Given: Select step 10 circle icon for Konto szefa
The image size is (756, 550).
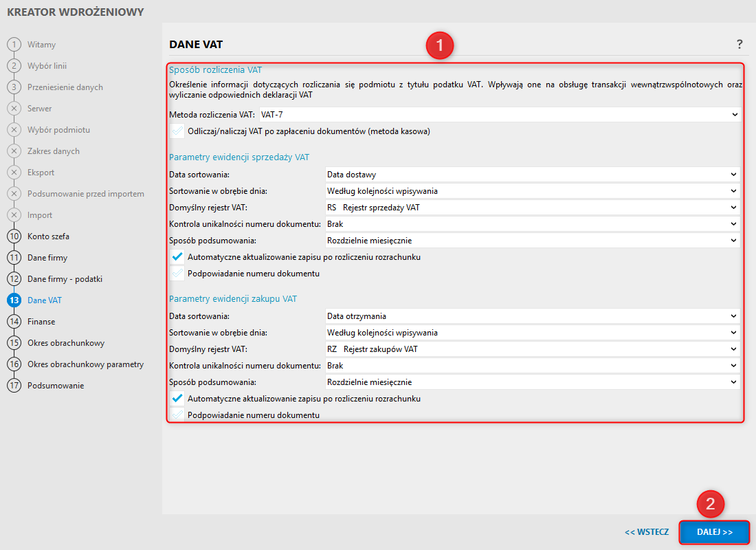Looking at the screenshot, I should click(x=14, y=236).
